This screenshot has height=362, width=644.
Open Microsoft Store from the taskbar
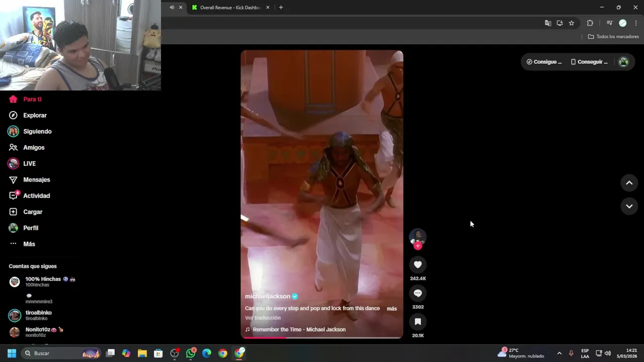pyautogui.click(x=158, y=353)
